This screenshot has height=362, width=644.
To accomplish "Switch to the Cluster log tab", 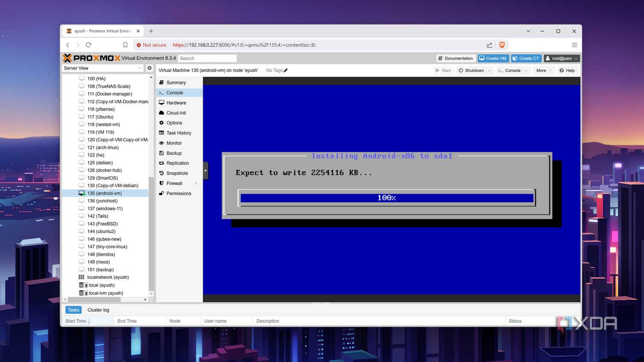I will pos(98,310).
